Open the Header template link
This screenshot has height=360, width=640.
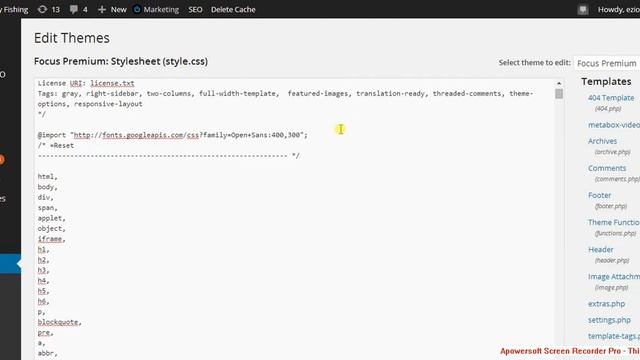tap(600, 249)
